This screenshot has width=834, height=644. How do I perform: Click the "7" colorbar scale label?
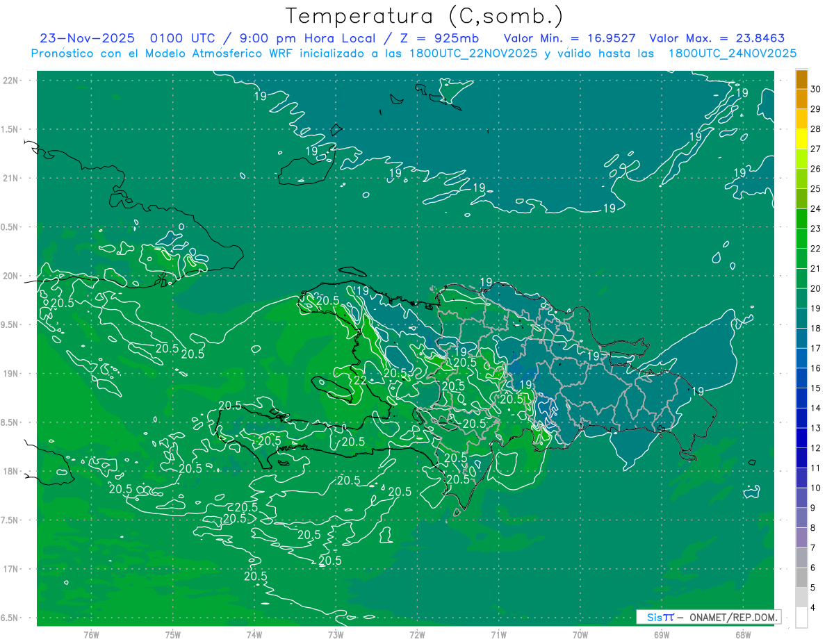pos(814,548)
